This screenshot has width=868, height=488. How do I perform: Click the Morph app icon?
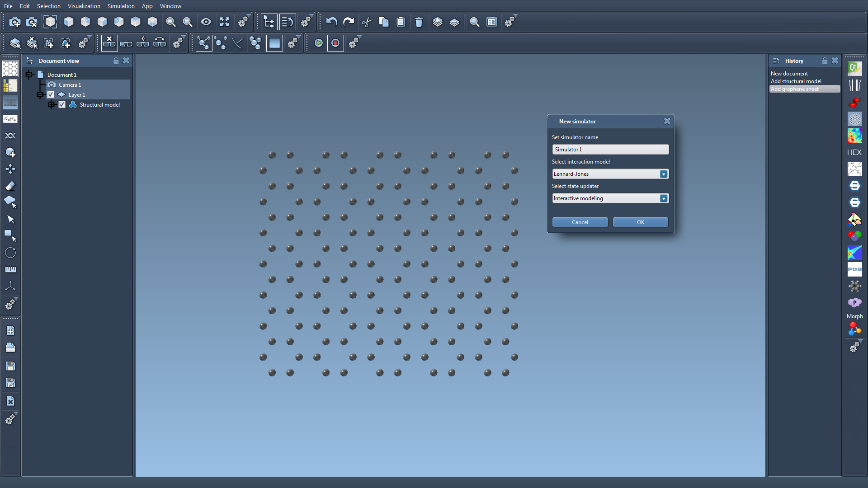coord(854,316)
